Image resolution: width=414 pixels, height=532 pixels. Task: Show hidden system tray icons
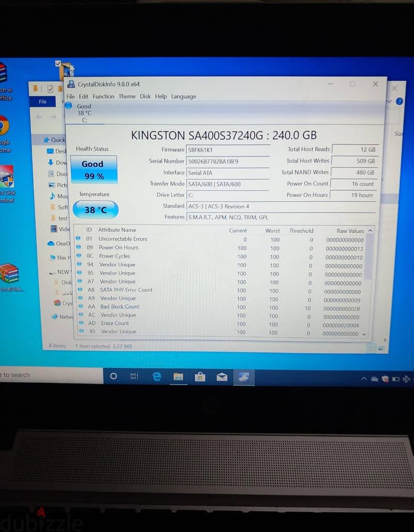364,379
